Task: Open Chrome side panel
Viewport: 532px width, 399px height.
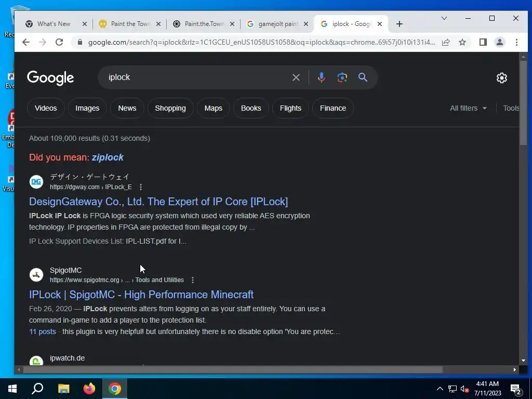Action: (x=483, y=43)
